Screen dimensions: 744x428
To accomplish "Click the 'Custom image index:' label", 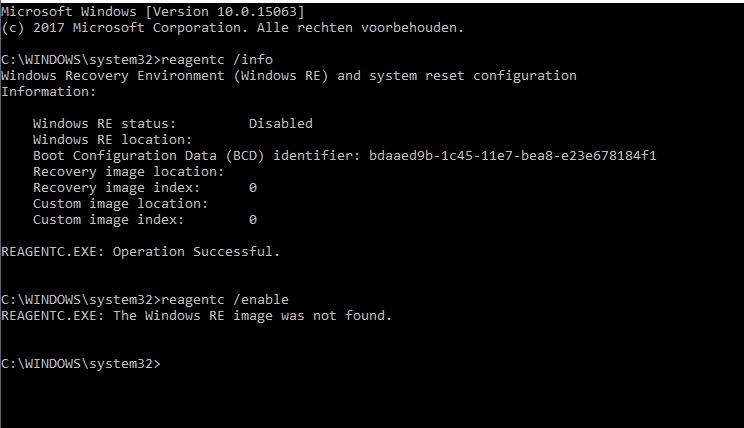I will [x=108, y=219].
